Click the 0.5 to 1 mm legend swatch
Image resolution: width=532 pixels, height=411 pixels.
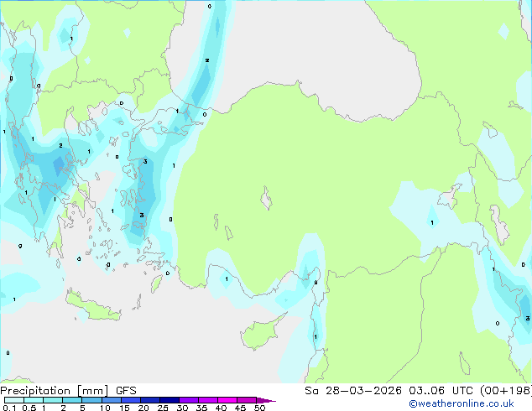pyautogui.click(x=34, y=400)
